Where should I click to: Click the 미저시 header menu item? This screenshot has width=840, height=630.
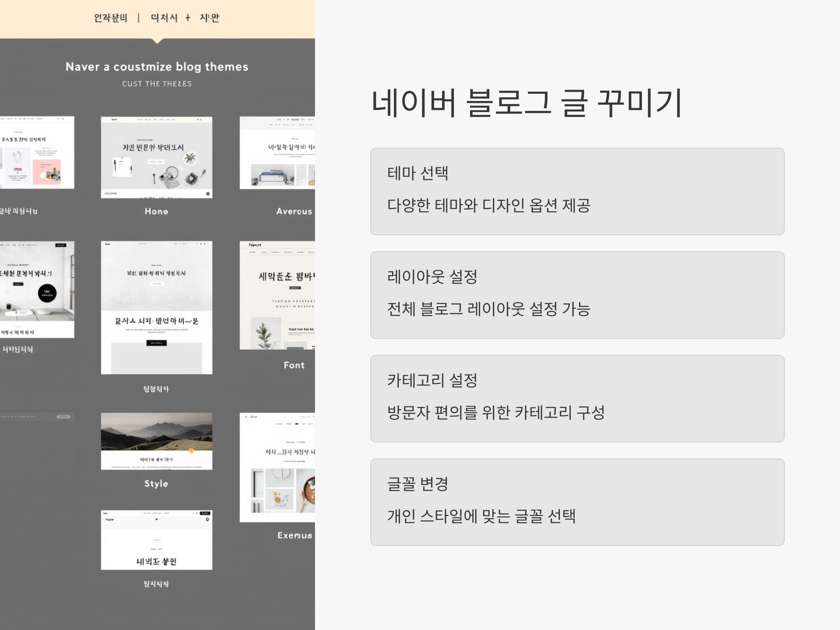pyautogui.click(x=164, y=18)
